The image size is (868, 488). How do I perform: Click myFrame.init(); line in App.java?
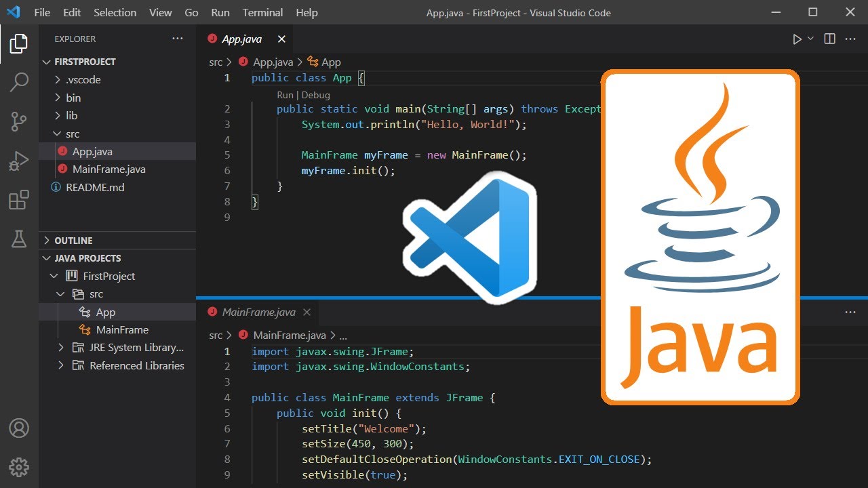click(348, 171)
